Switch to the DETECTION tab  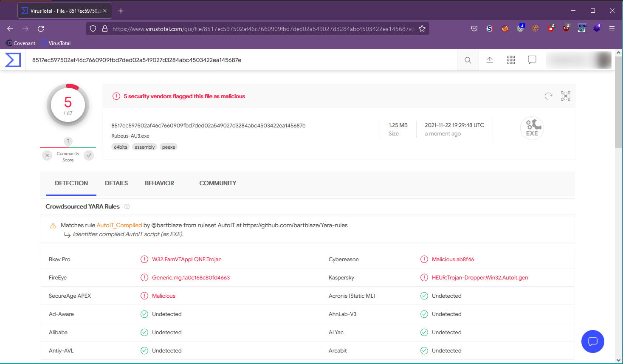coord(71,183)
